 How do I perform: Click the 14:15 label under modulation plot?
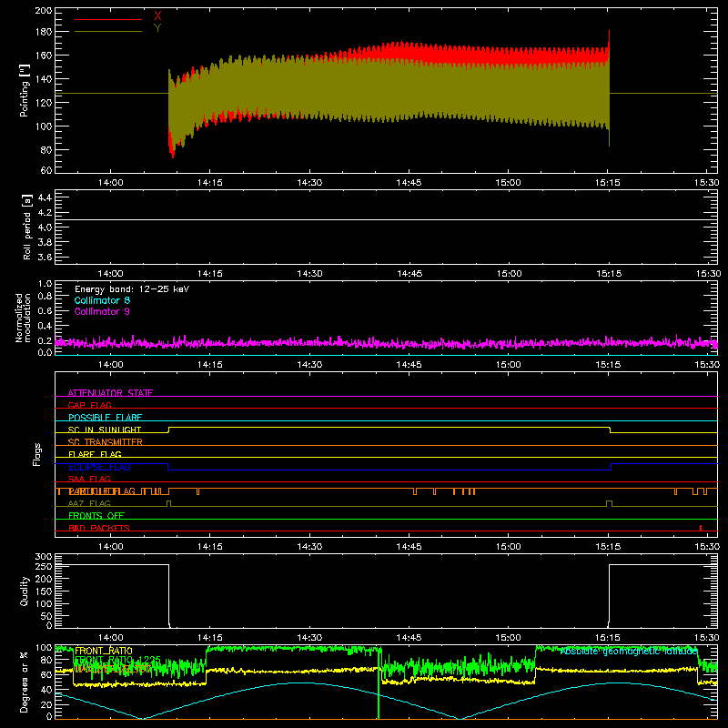(x=210, y=365)
